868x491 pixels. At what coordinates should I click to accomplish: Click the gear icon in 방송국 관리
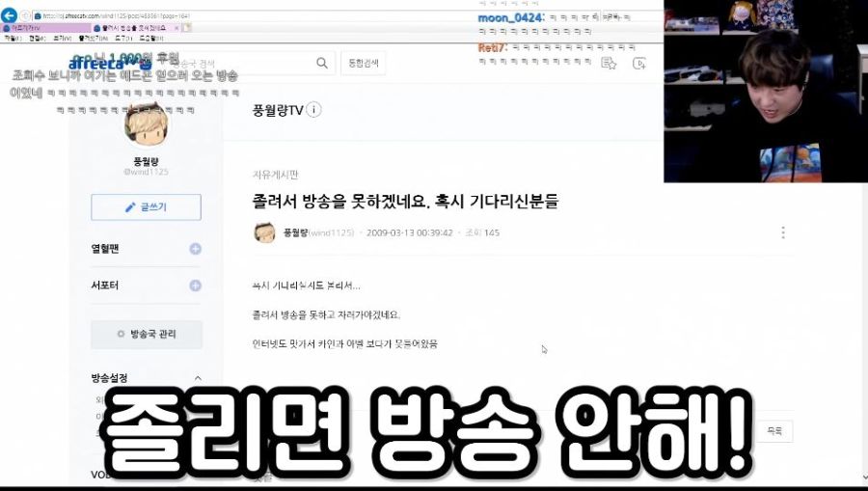click(x=121, y=335)
